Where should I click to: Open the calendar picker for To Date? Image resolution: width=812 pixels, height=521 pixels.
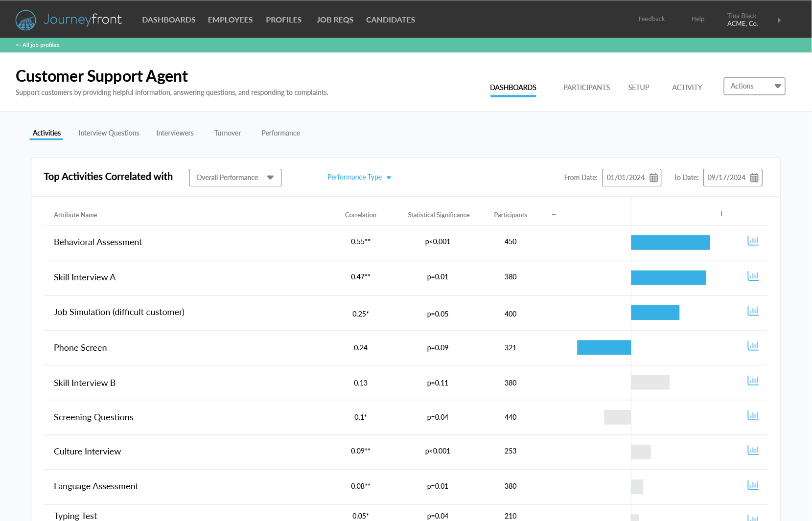[755, 178]
